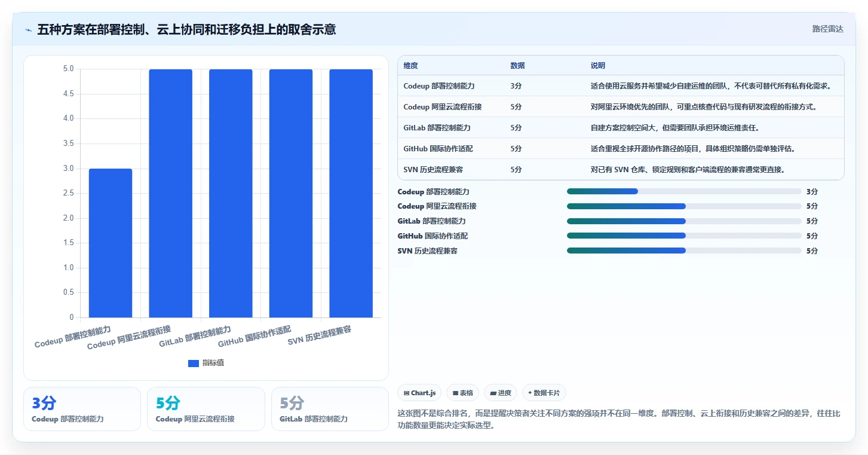
Task: Click the Codeup 阿里云流程衔接 progress bar
Action: [x=684, y=206]
